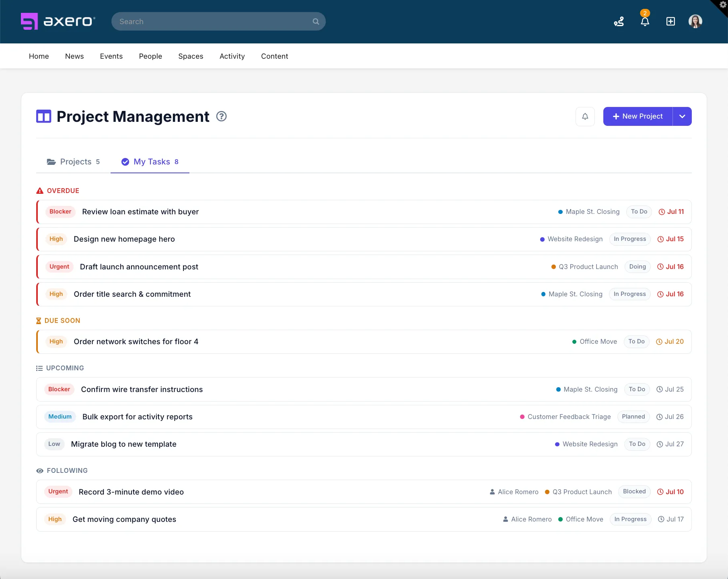728x579 pixels.
Task: Open the user profile avatar
Action: 695,21
